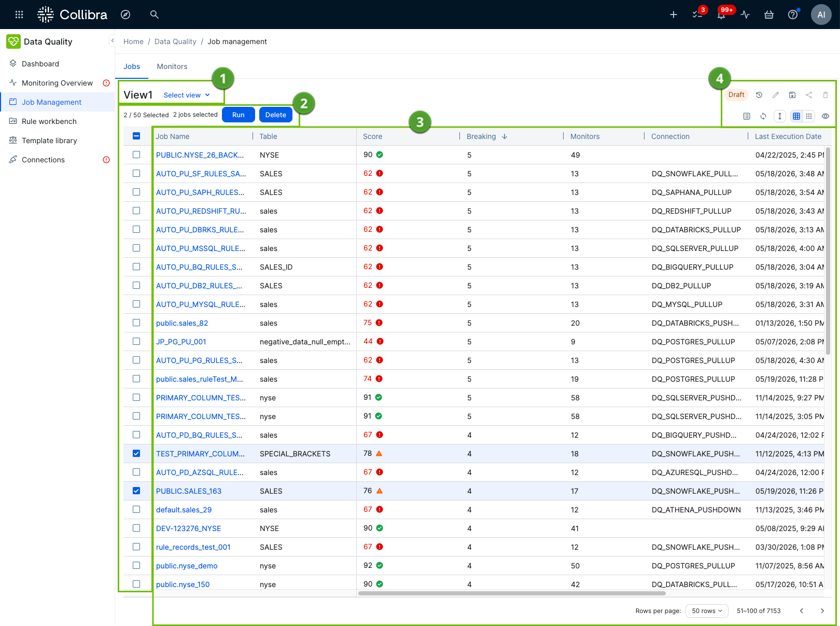840x626 pixels.
Task: Open the notifications bell showing 99+
Action: click(x=721, y=15)
